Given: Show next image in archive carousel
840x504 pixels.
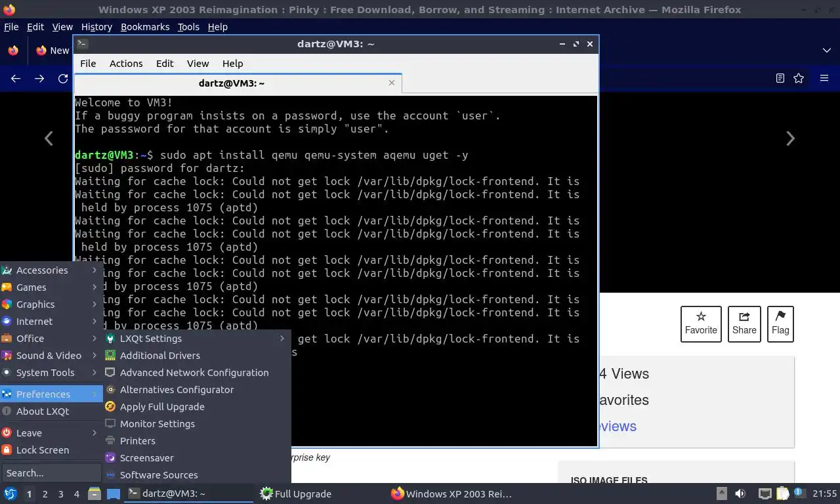Looking at the screenshot, I should (x=790, y=138).
